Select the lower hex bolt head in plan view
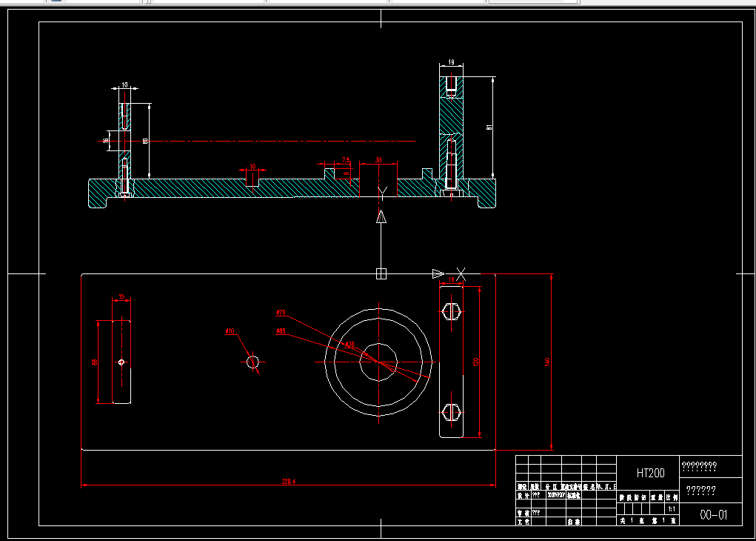Screen dimensions: 756x541 coord(452,413)
